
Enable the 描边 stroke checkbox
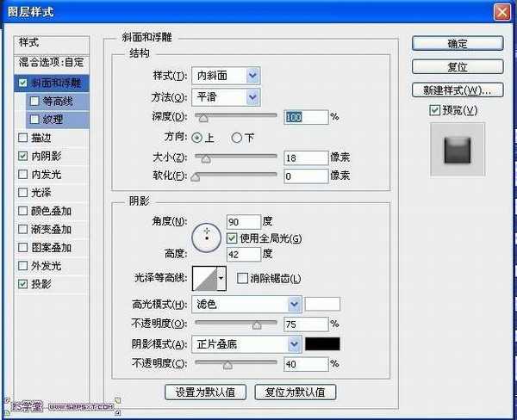coord(22,137)
